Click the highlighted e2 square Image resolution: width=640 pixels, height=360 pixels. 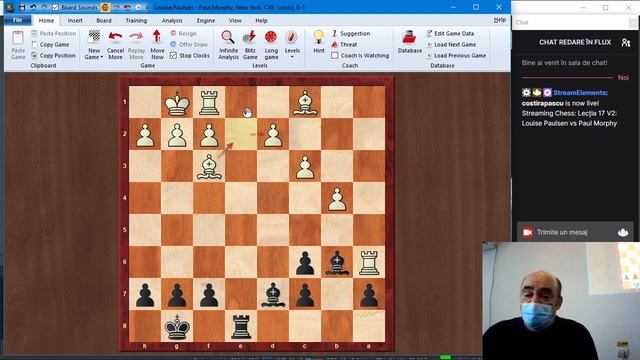241,134
